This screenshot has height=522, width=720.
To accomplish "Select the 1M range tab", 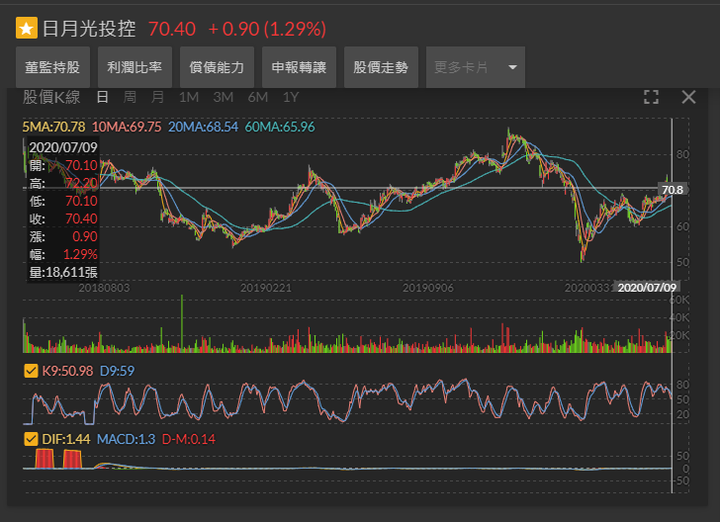I will (189, 97).
